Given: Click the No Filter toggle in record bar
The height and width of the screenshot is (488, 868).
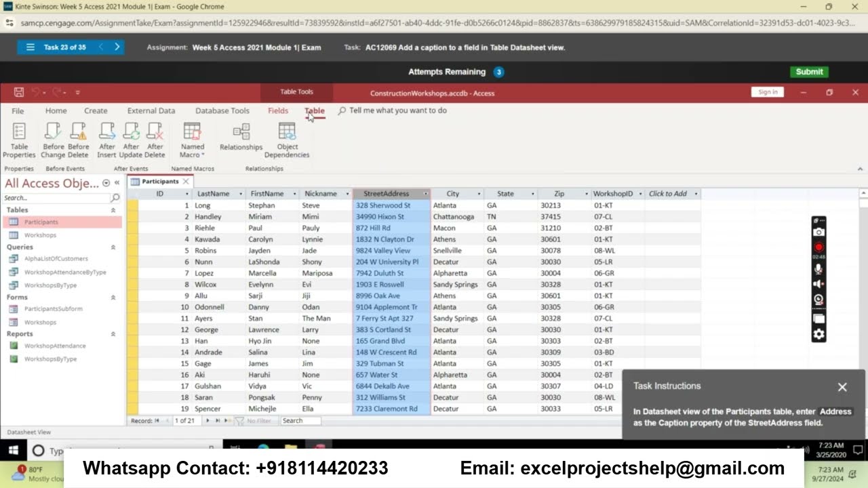Looking at the screenshot, I should coord(254,421).
